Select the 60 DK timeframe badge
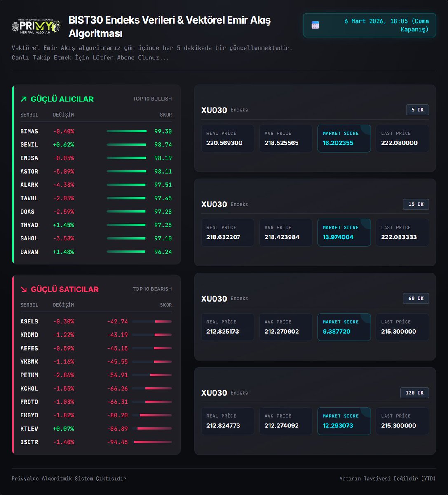Screen dimensions: 448x495 click(x=416, y=298)
